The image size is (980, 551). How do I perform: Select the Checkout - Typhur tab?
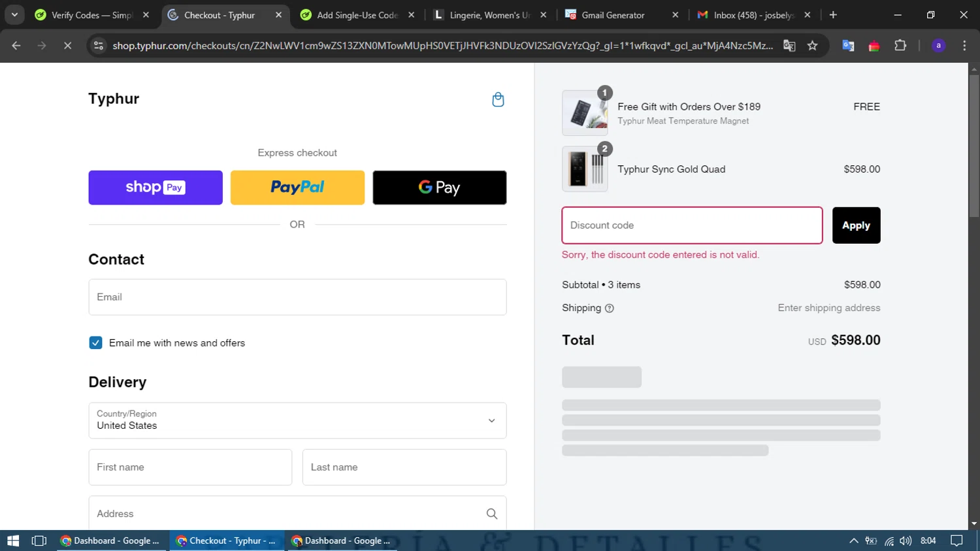224,14
